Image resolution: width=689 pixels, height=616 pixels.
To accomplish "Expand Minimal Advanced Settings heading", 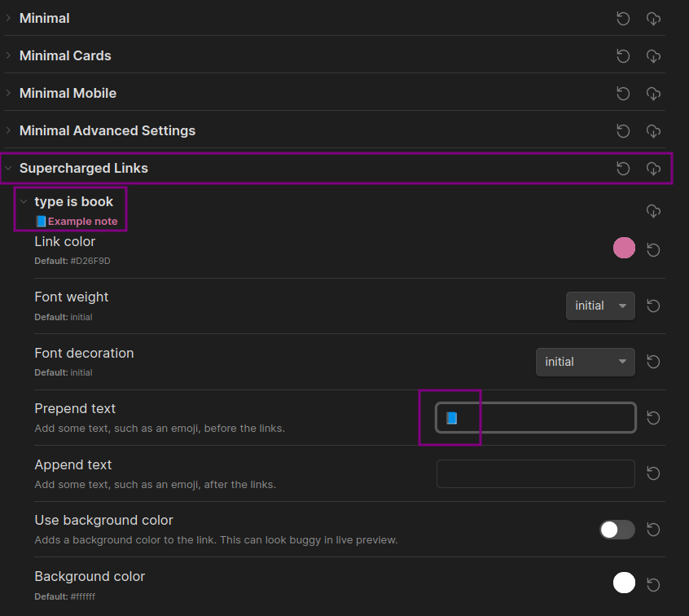I will pos(108,130).
